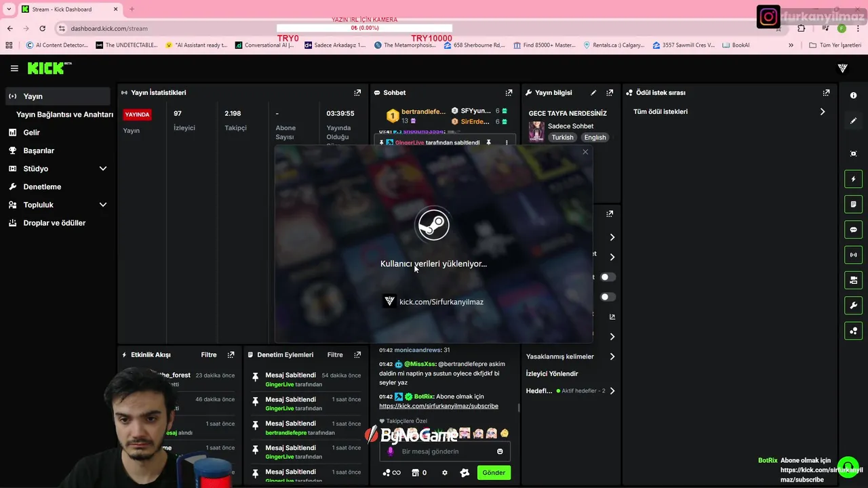868x488 pixels.
Task: Open Filtre in Denetim Eylemleri panel
Action: [335, 354]
